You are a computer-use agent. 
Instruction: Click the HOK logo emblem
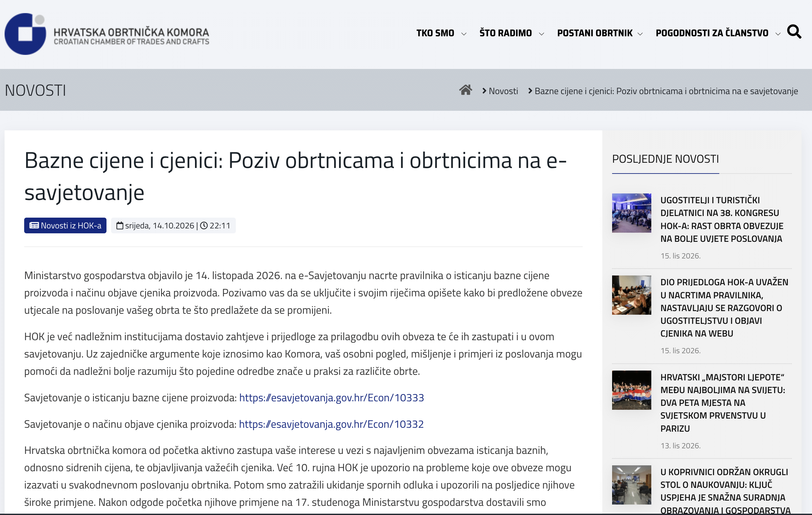click(x=25, y=34)
